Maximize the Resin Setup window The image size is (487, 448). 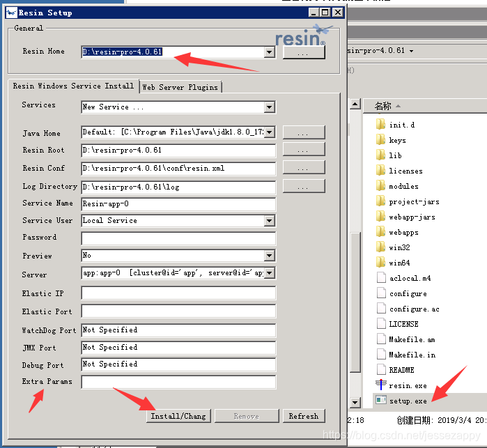[x=325, y=13]
